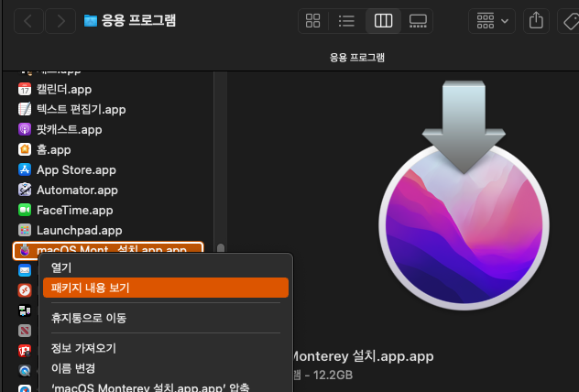Screen dimensions: 579x392
Task: Click the 응용 프로그램 path heading below toolbar
Action: pos(356,57)
